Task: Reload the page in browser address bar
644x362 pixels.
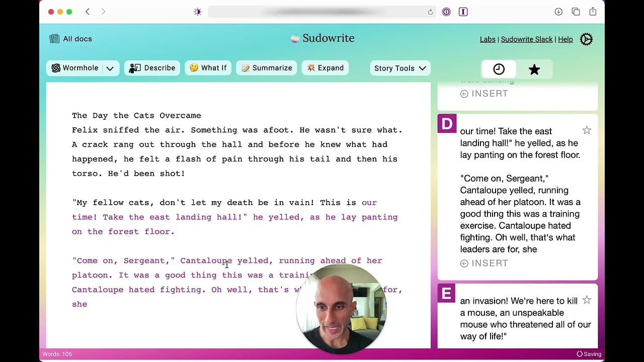Action: [x=430, y=12]
